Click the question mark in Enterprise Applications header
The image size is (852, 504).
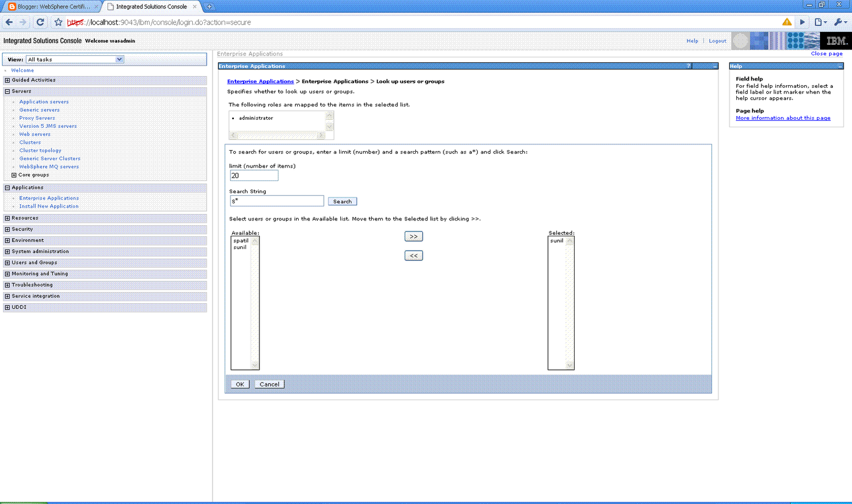click(x=689, y=66)
